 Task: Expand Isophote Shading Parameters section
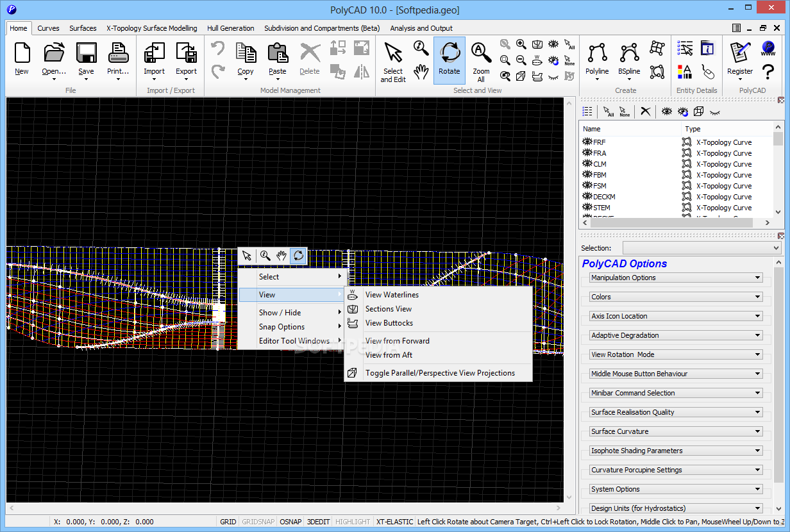[676, 451]
